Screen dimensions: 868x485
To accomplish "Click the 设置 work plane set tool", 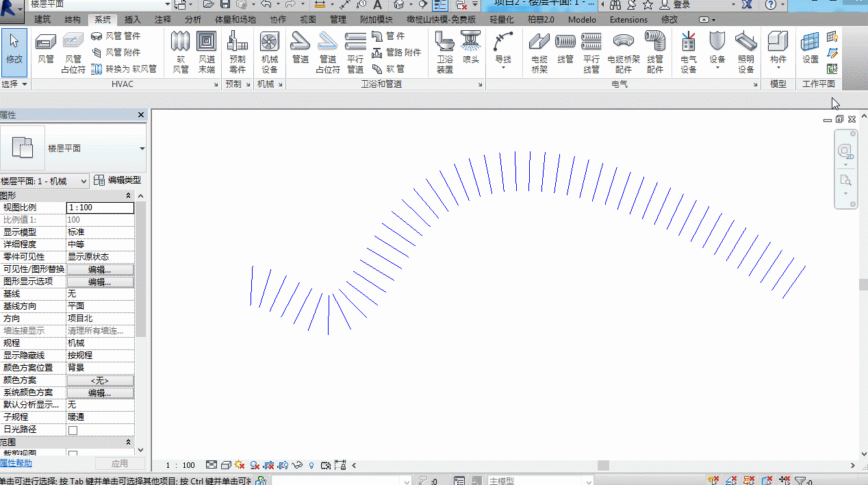I will [x=810, y=49].
